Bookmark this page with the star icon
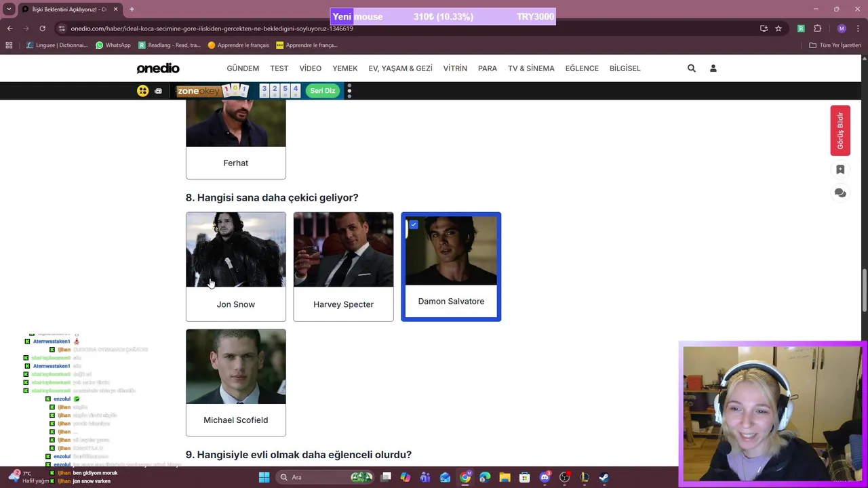The height and width of the screenshot is (488, 868). (x=778, y=28)
